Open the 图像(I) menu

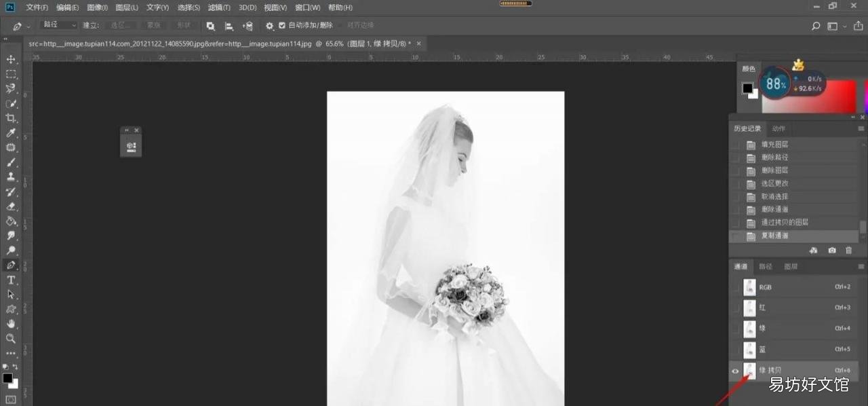(x=98, y=7)
